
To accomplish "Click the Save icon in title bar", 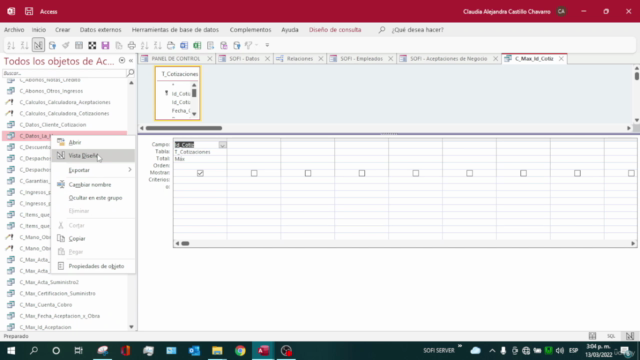I will click(x=29, y=11).
